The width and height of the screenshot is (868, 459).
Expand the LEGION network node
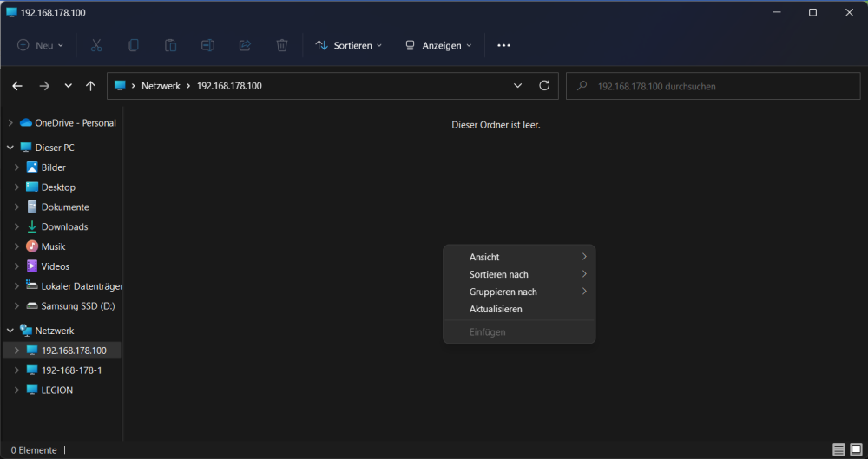(16, 390)
